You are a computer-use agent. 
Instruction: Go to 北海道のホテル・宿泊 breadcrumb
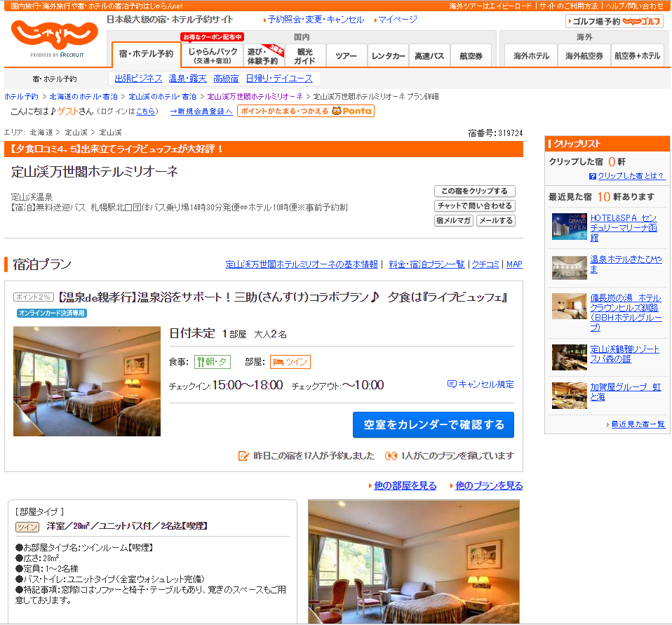point(83,97)
